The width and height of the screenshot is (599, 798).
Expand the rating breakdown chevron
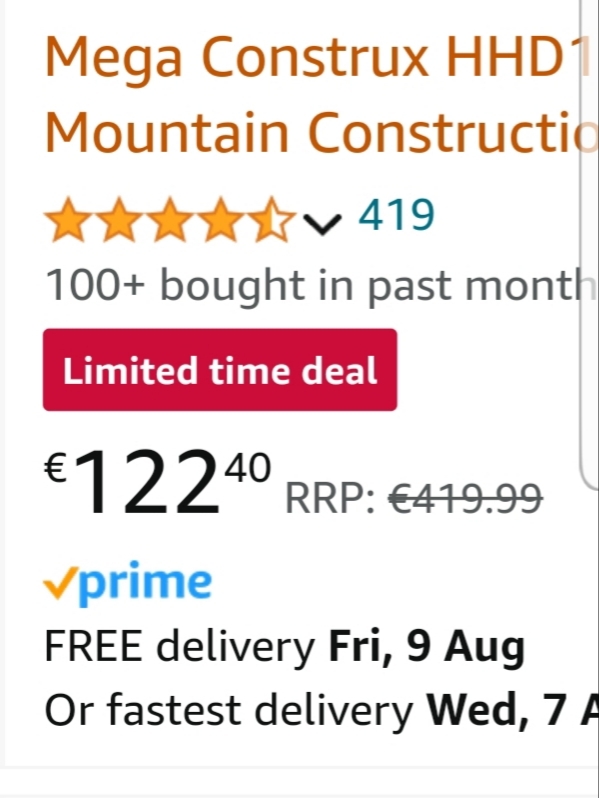(x=322, y=223)
